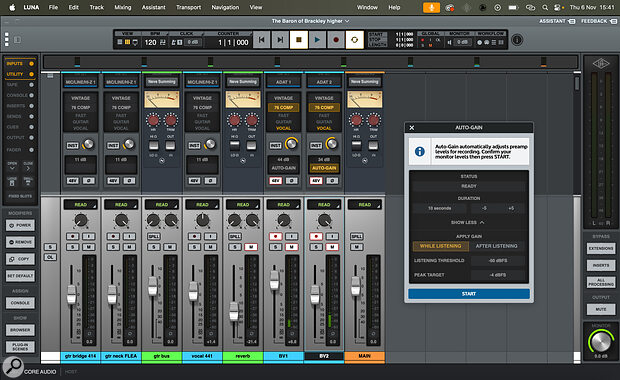Toggle the Loop cycle transport button

pos(354,40)
